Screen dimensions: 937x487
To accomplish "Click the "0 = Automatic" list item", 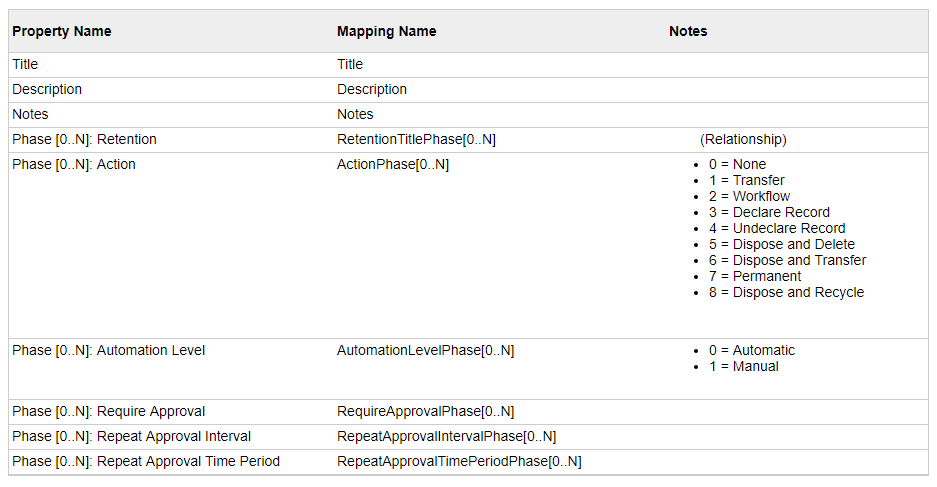I will (x=752, y=350).
